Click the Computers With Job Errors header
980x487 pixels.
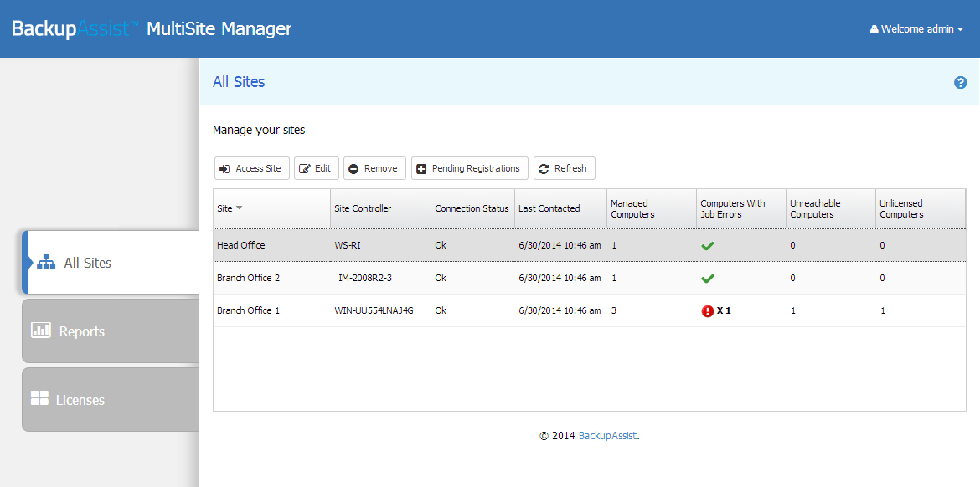click(741, 208)
